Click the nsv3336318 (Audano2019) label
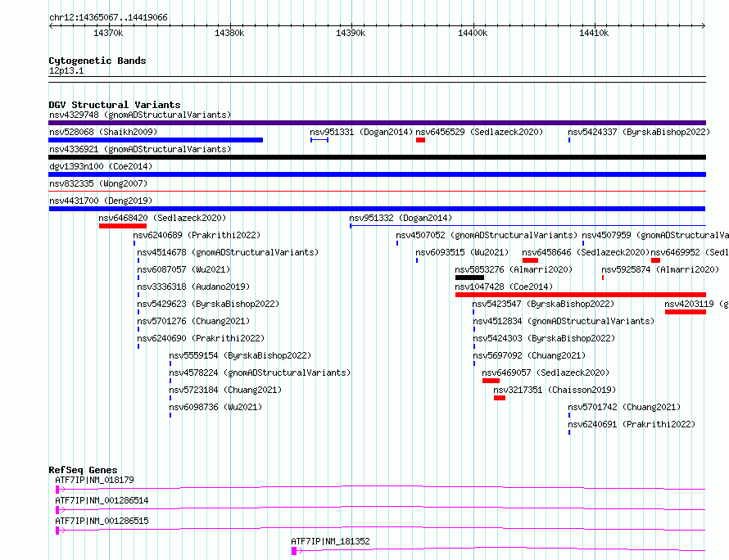Screen dimensions: 729x560 click(x=193, y=287)
